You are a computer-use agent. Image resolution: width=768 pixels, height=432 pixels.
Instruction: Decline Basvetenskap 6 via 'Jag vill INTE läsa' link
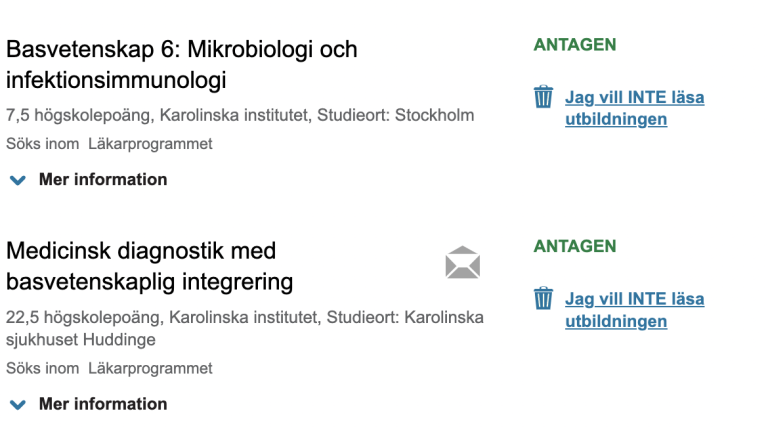pos(635,108)
